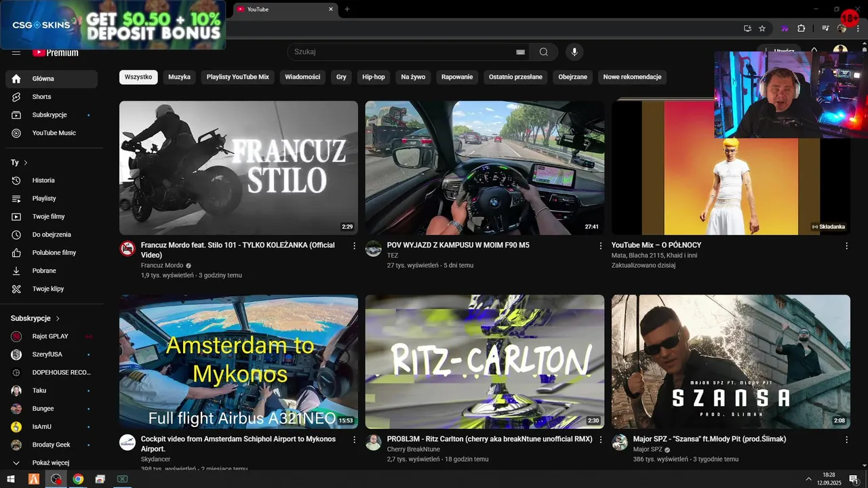Screen dimensions: 868x488
Task: Open Rajot GPLAY subscription channel
Action: pyautogui.click(x=52, y=336)
